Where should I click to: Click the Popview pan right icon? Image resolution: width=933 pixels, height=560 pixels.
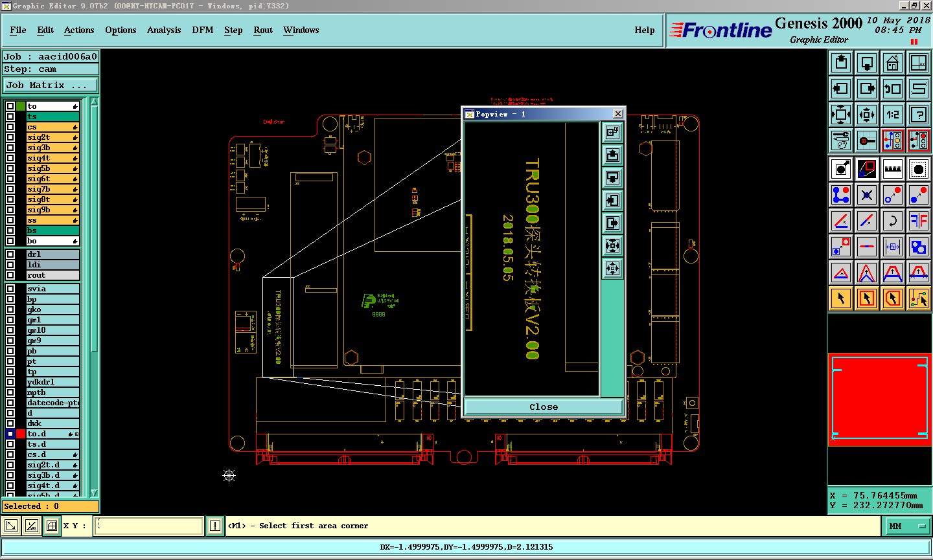[612, 223]
